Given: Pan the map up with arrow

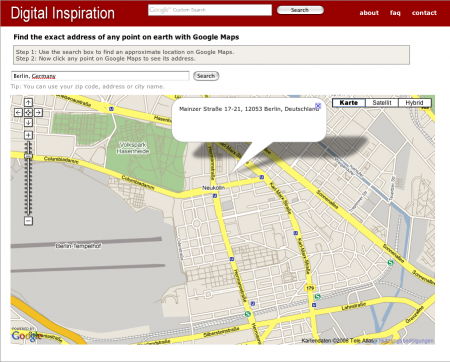Looking at the screenshot, I should (x=28, y=102).
